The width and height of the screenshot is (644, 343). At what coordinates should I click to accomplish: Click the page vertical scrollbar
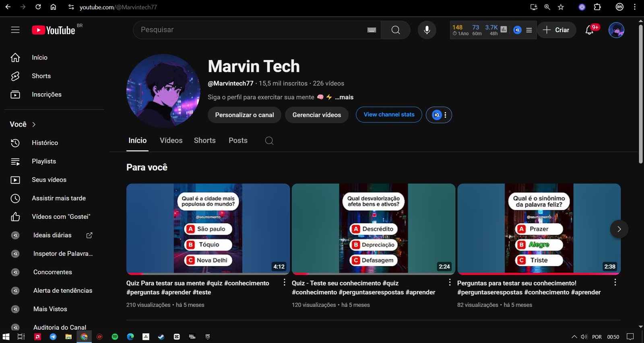coord(641,94)
